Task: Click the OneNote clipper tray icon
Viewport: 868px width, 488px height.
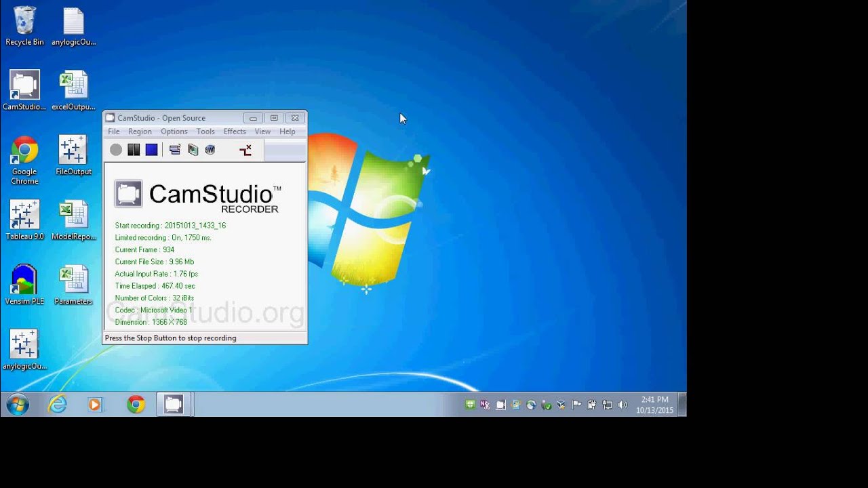Action: (486, 405)
